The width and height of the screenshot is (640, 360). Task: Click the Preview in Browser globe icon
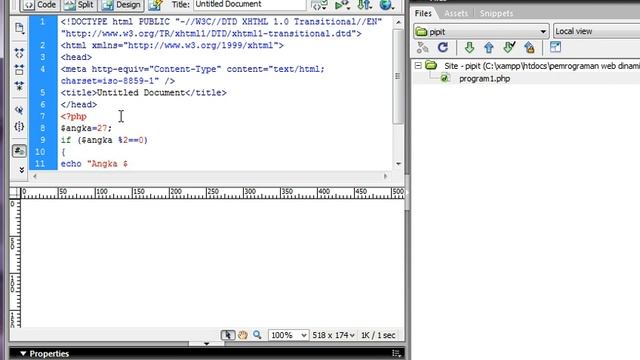click(x=386, y=5)
